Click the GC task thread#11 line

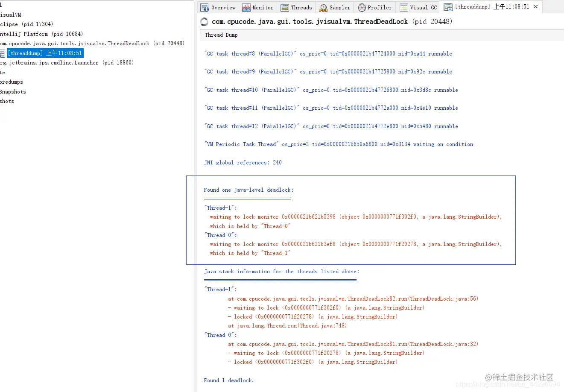(331, 108)
